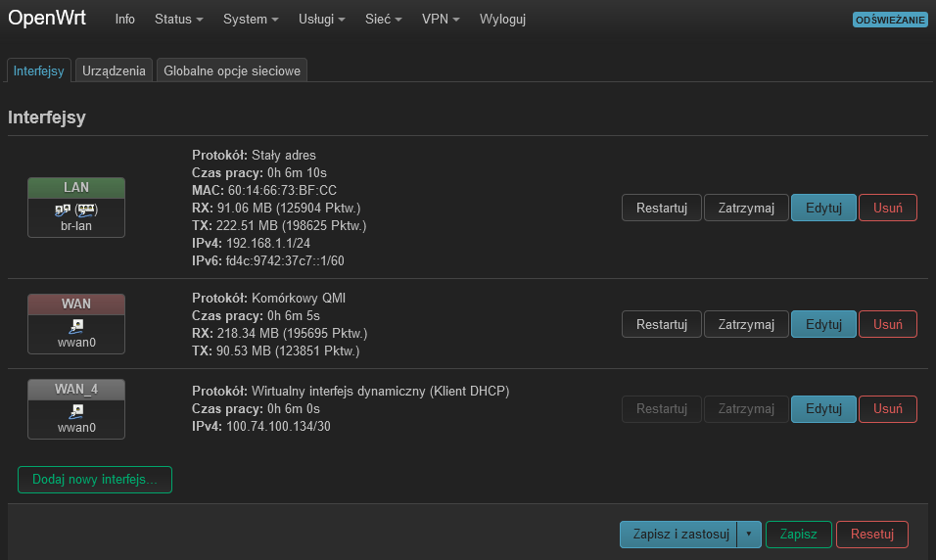The image size is (936, 560).
Task: Click the LAN TX value 222.51 MB
Action: click(247, 226)
